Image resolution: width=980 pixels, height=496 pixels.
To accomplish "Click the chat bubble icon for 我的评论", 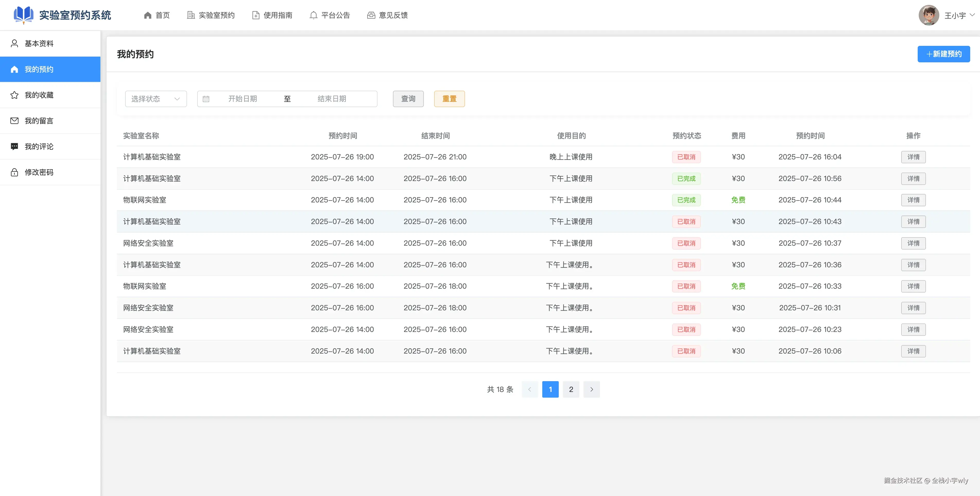I will pyautogui.click(x=14, y=147).
